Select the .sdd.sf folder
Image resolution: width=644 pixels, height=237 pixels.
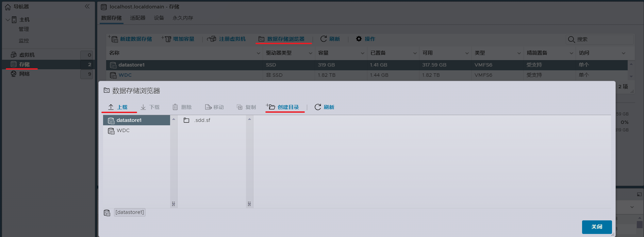(202, 120)
